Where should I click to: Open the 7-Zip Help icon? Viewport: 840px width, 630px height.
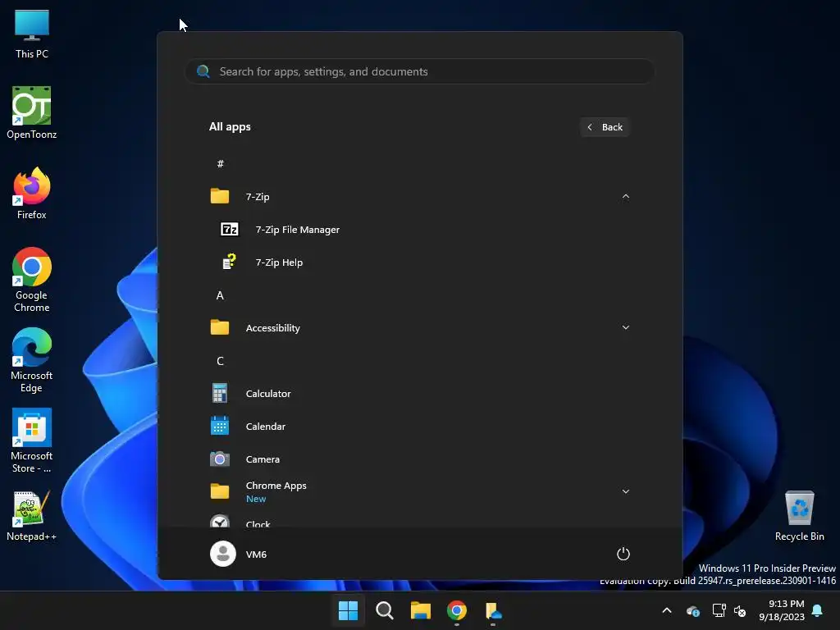point(230,262)
